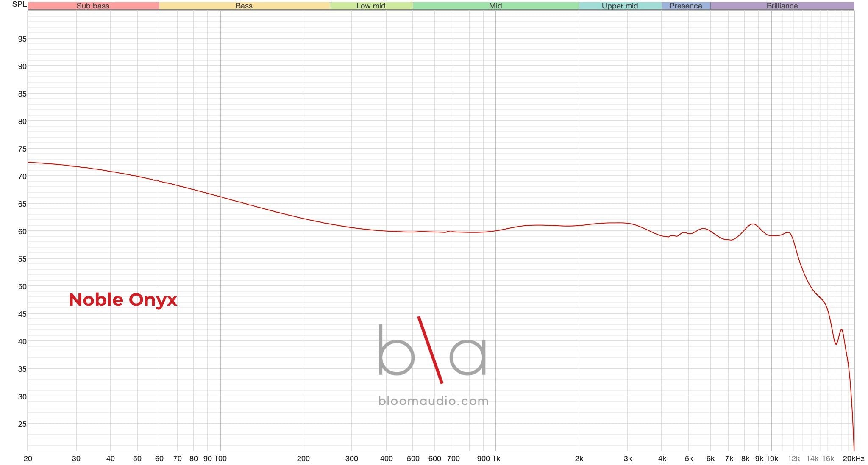The height and width of the screenshot is (465, 868).
Task: Click the 16k frequency tick label
Action: (828, 459)
